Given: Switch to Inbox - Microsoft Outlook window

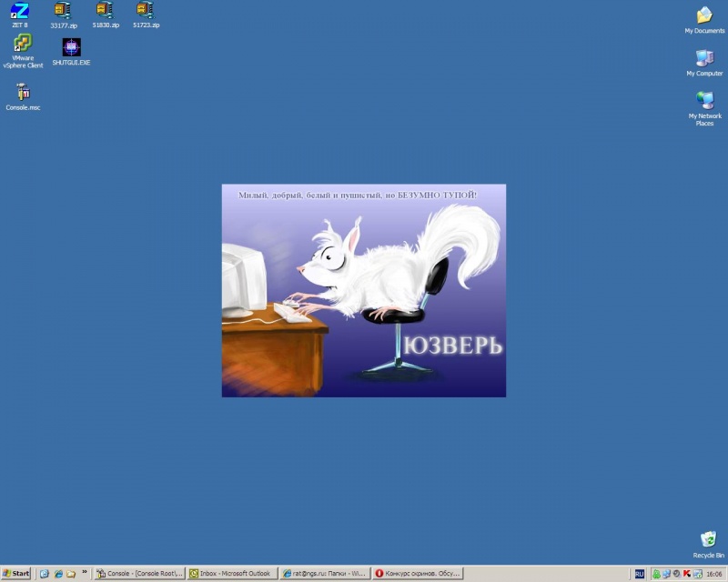Looking at the screenshot, I should pyautogui.click(x=232, y=574).
